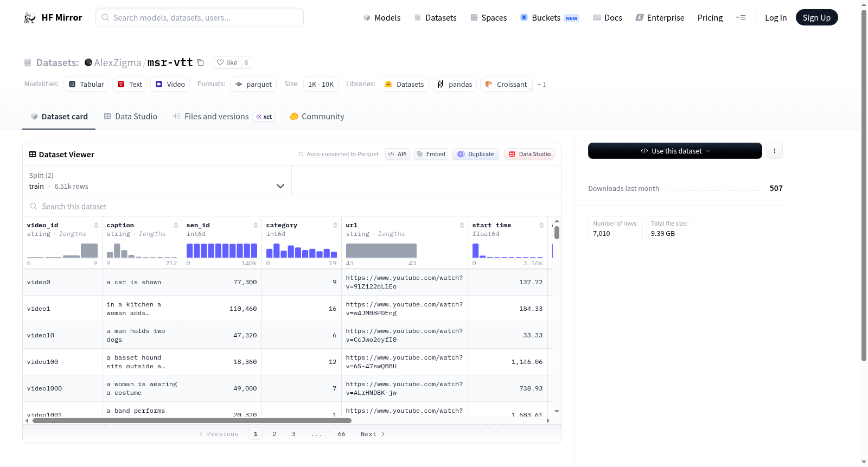Image resolution: width=868 pixels, height=467 pixels.
Task: Click the Dataset Viewer table icon
Action: 33,155
